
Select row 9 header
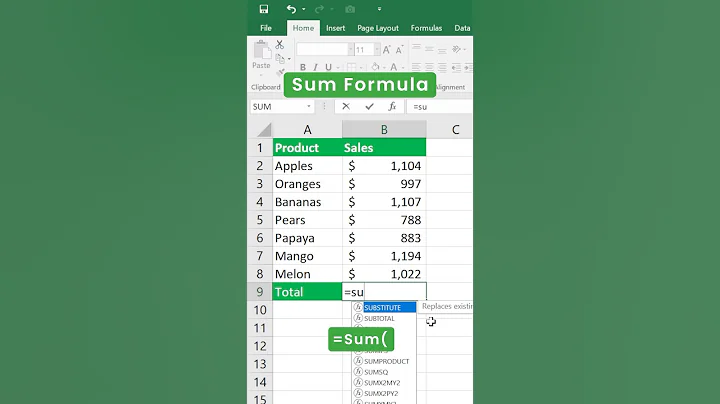pyautogui.click(x=260, y=292)
